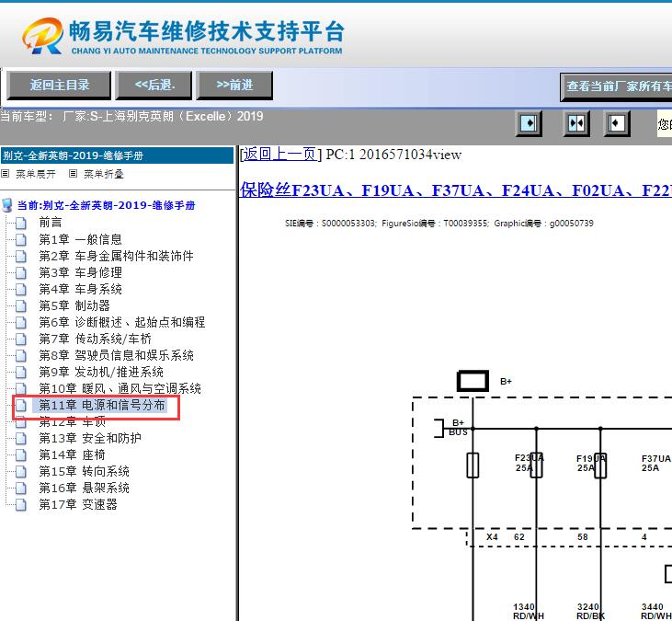Click the B+ battery terminal symbol
The image size is (672, 621).
[473, 381]
